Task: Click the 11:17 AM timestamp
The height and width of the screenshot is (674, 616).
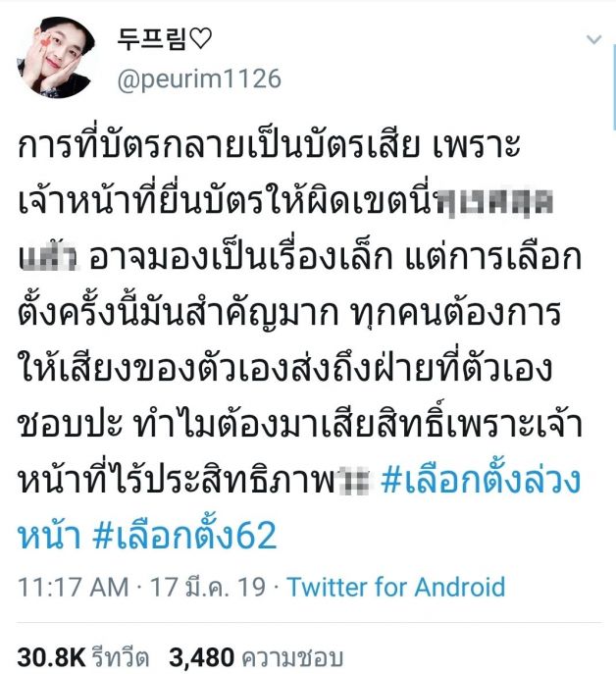Action: pyautogui.click(x=74, y=587)
